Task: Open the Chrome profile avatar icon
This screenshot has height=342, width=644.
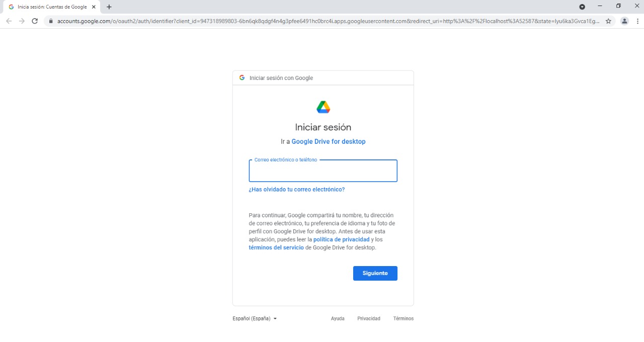Action: pyautogui.click(x=624, y=21)
